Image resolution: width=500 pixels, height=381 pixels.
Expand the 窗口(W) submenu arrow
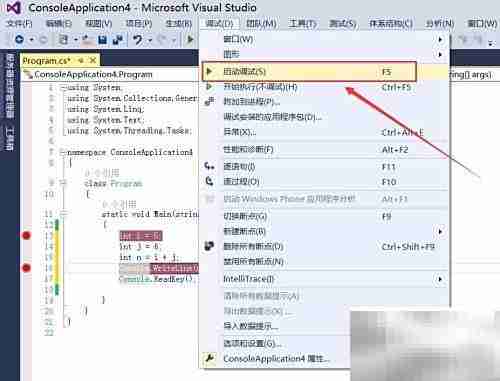[440, 39]
